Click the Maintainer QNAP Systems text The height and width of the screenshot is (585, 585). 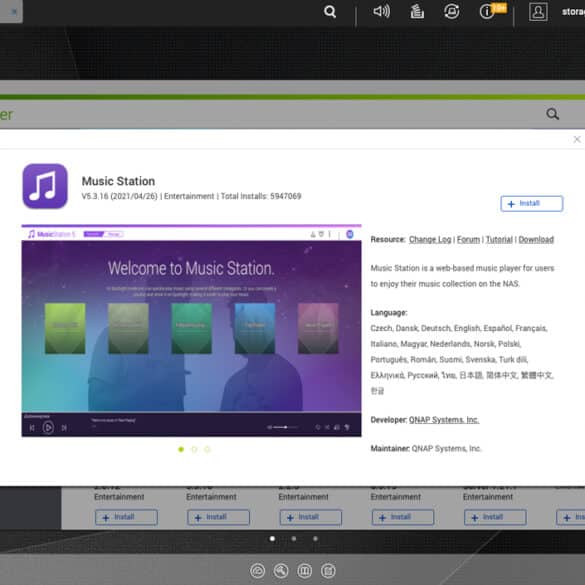(426, 448)
